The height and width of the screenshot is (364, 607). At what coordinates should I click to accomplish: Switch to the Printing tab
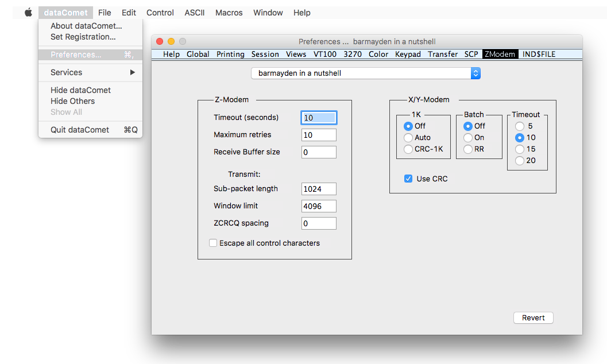point(230,54)
